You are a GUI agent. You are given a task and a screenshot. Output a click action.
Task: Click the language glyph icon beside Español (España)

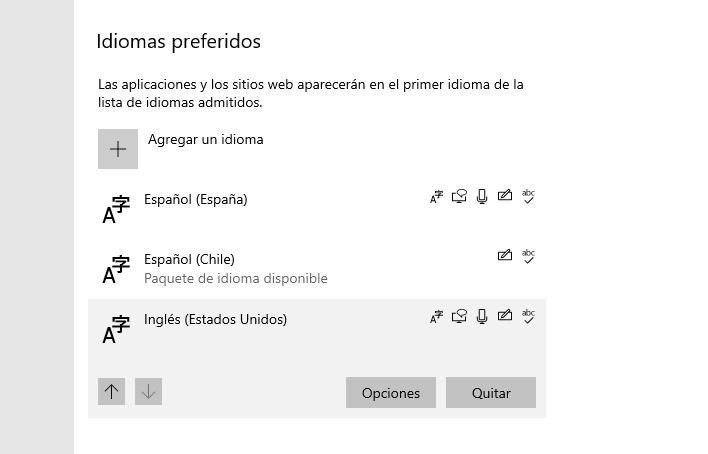[x=116, y=210]
